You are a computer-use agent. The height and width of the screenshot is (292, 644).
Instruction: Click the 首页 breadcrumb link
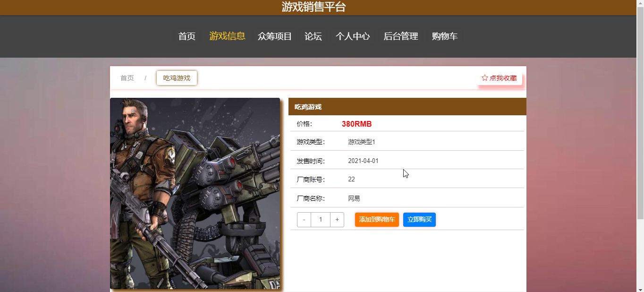pos(127,78)
